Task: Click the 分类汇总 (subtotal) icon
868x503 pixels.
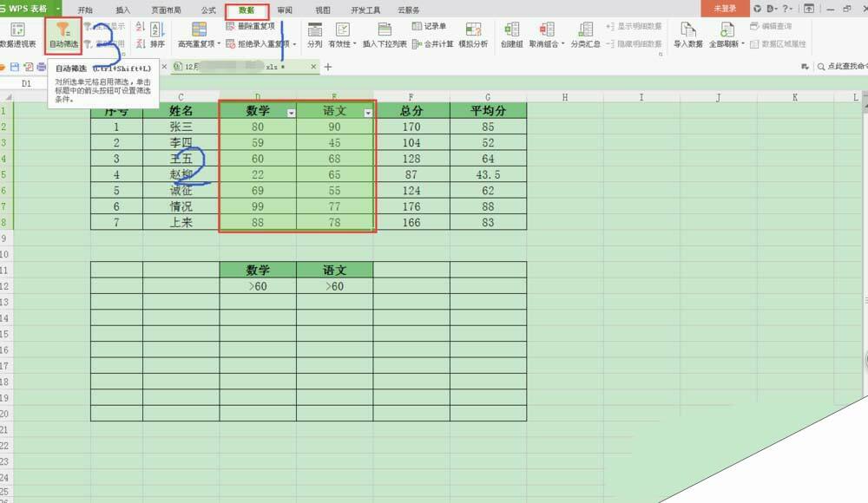Action: [585, 34]
